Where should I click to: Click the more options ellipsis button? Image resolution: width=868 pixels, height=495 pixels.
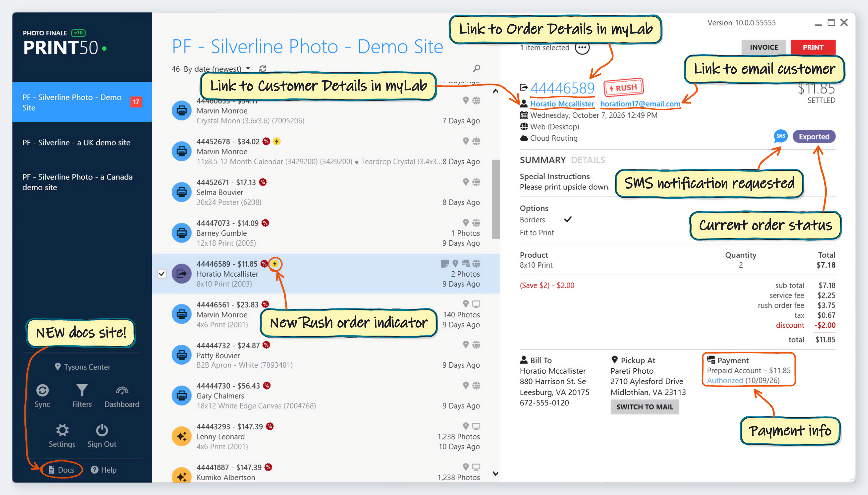(x=582, y=48)
